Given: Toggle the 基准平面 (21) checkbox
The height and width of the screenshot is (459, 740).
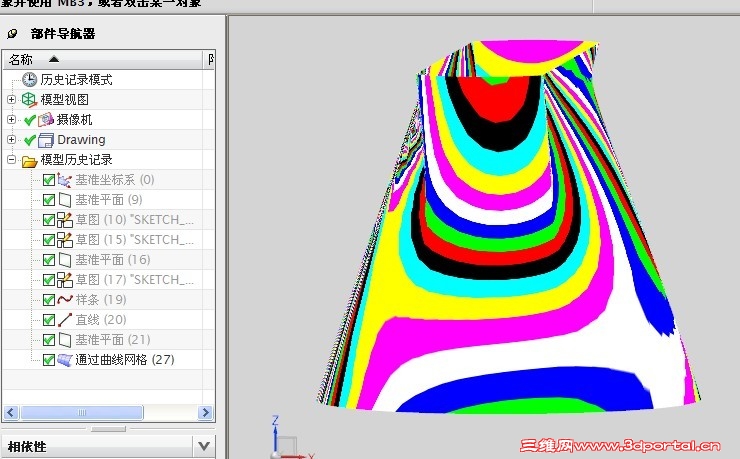Looking at the screenshot, I should [49, 340].
